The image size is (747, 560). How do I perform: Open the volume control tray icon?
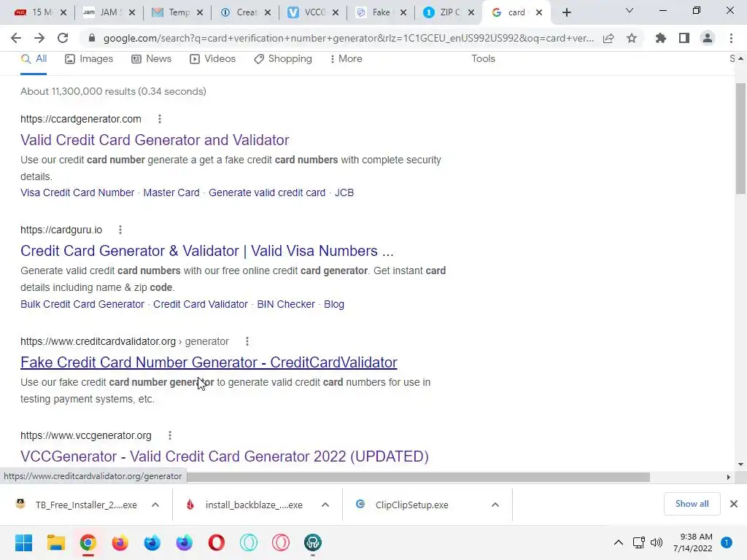coord(657,542)
